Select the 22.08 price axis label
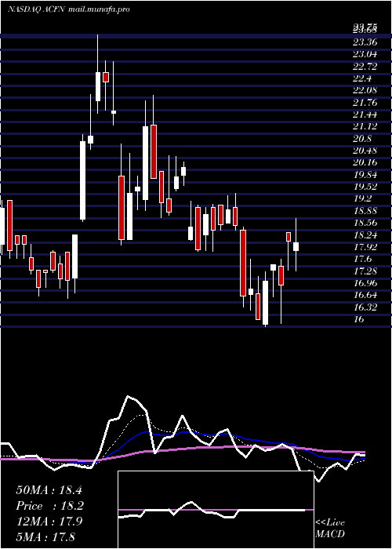 point(365,90)
